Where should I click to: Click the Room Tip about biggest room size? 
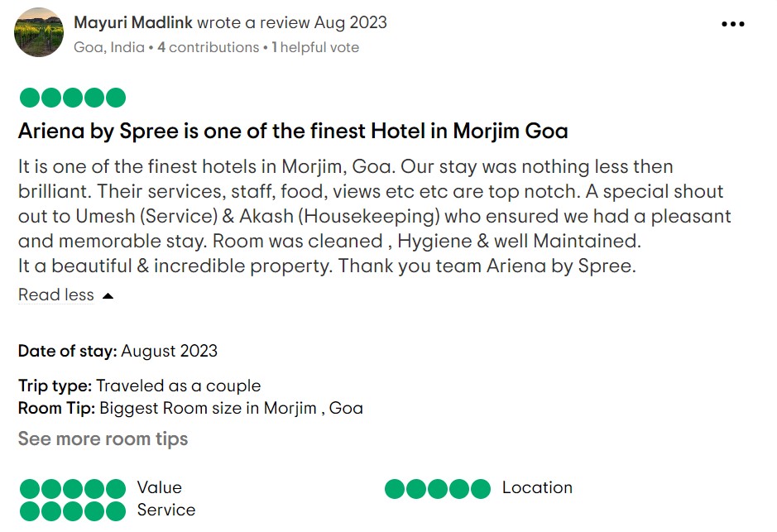(190, 408)
